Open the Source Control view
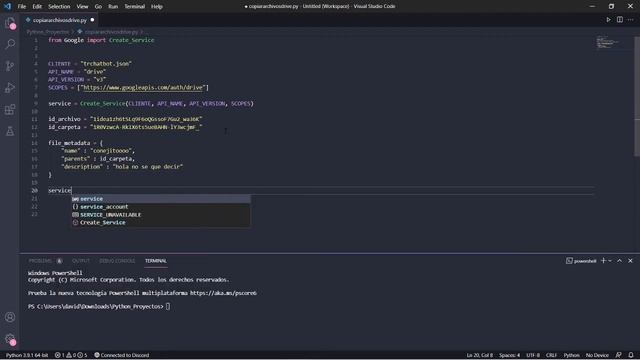 (10, 66)
